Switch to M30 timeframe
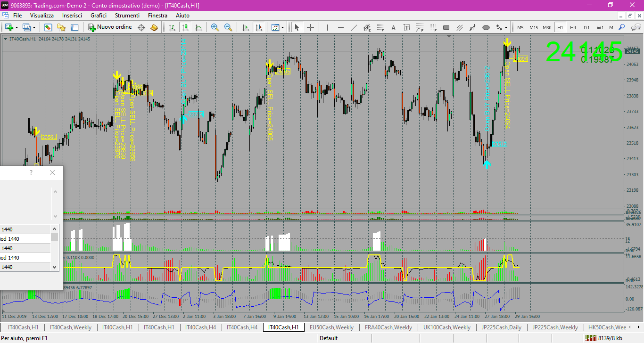This screenshot has height=343, width=644. [x=547, y=27]
